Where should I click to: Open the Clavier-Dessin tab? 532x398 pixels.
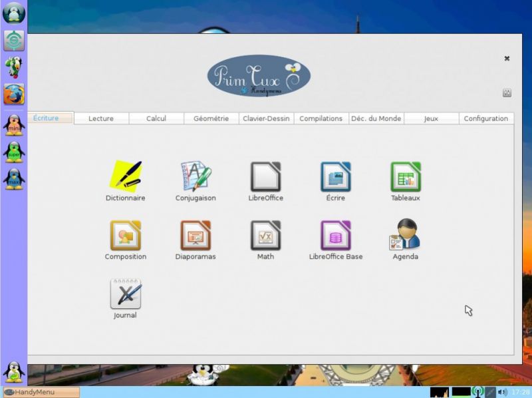(266, 118)
